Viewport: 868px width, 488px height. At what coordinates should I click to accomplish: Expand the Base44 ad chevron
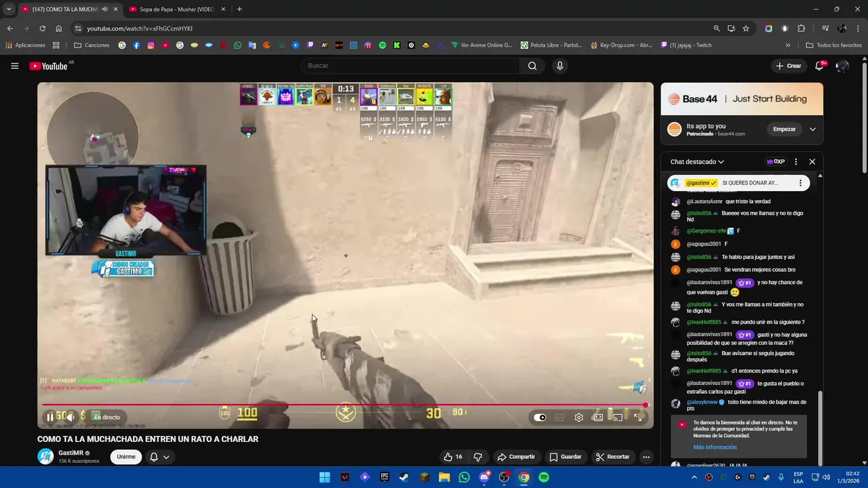812,129
